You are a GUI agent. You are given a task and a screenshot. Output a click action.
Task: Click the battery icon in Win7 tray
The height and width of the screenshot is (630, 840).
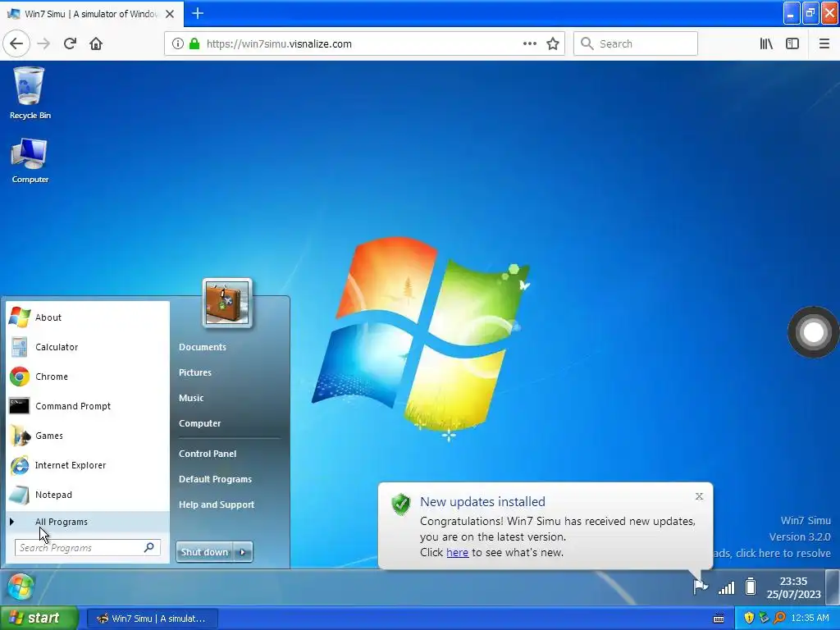pos(751,587)
